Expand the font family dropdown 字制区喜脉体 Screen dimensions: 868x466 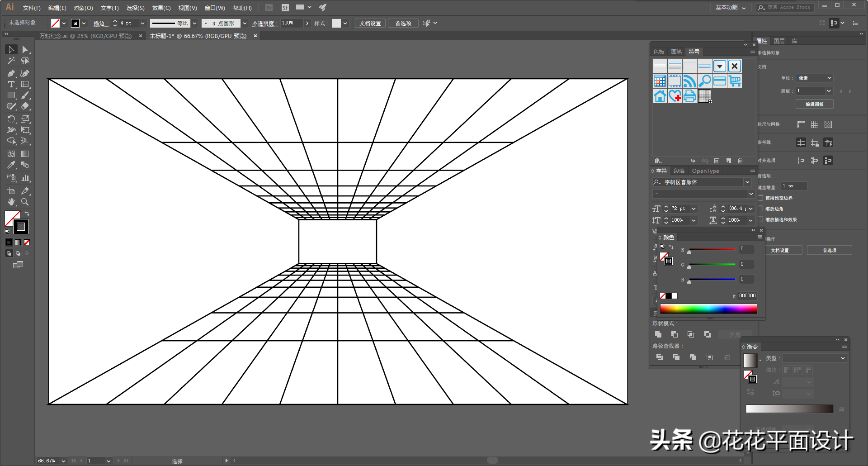pos(747,182)
